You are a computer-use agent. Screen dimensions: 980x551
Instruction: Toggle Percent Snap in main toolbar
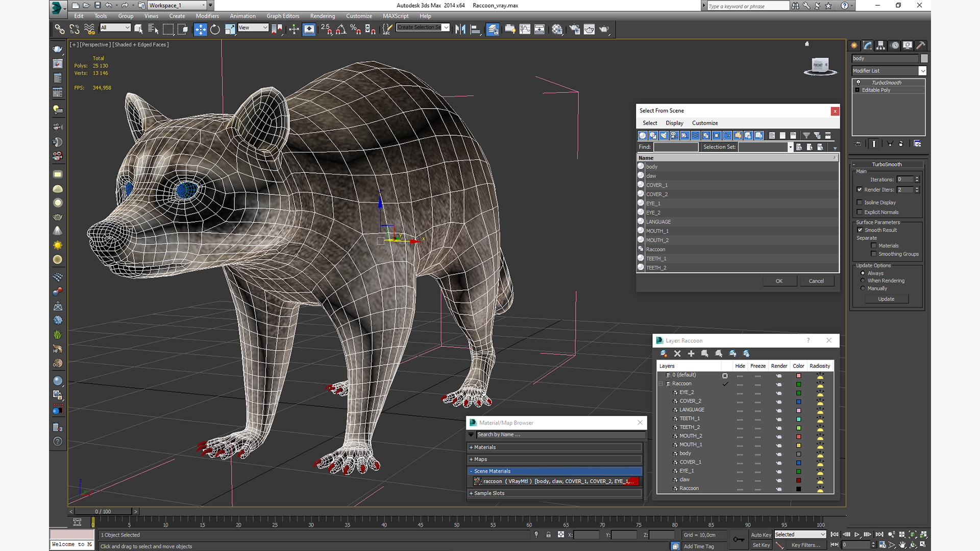pyautogui.click(x=355, y=29)
